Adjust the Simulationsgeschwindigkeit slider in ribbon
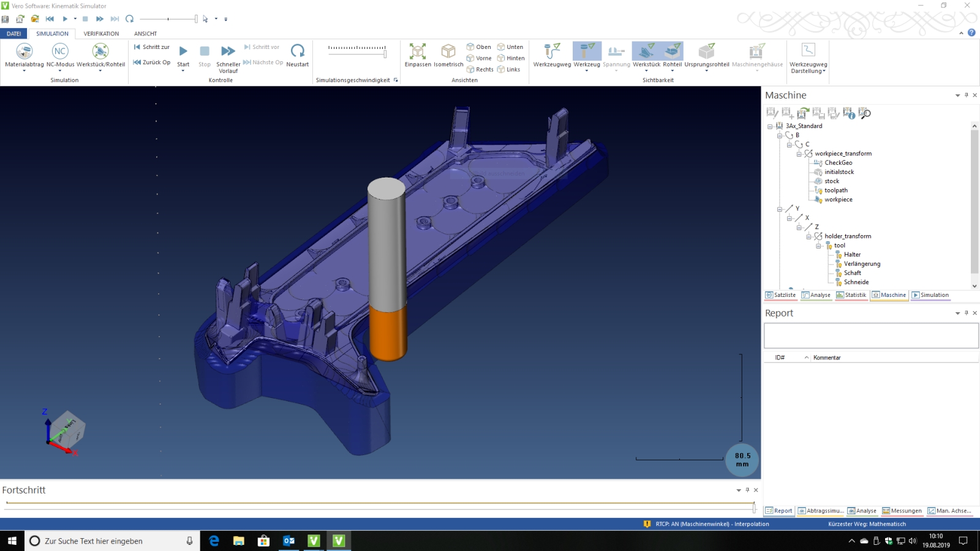The height and width of the screenshot is (551, 980). pos(357,51)
